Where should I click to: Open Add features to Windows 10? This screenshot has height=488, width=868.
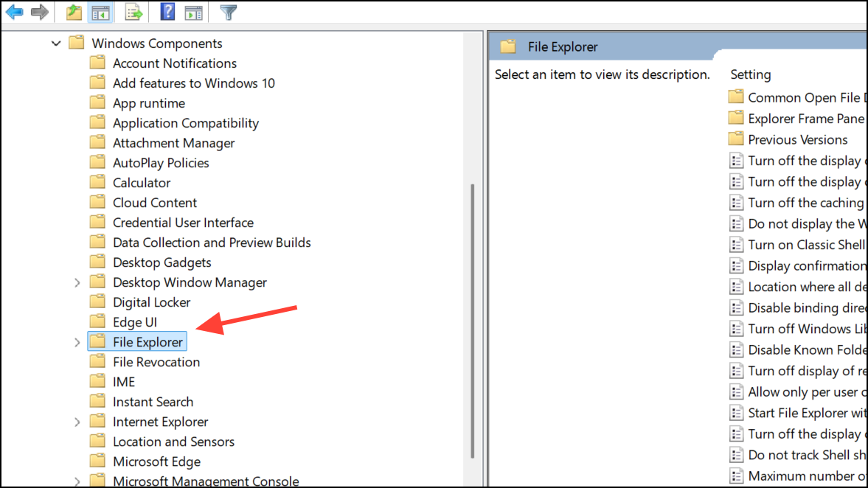pos(194,83)
